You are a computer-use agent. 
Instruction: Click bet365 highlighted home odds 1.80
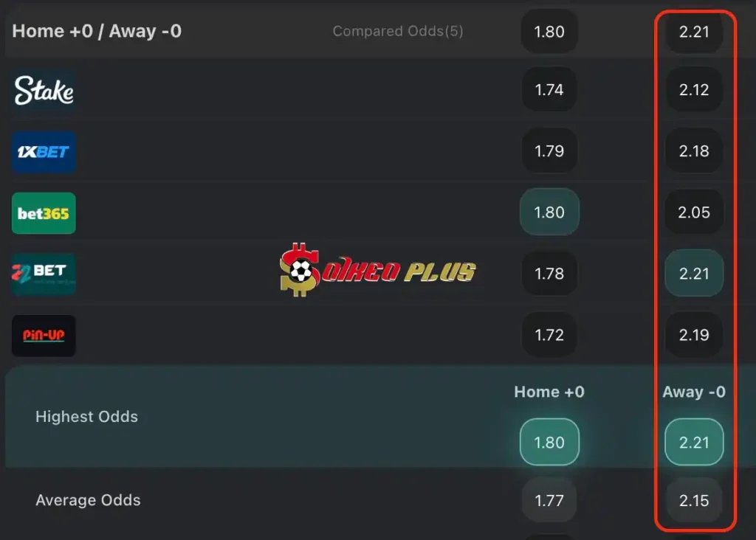click(x=549, y=212)
